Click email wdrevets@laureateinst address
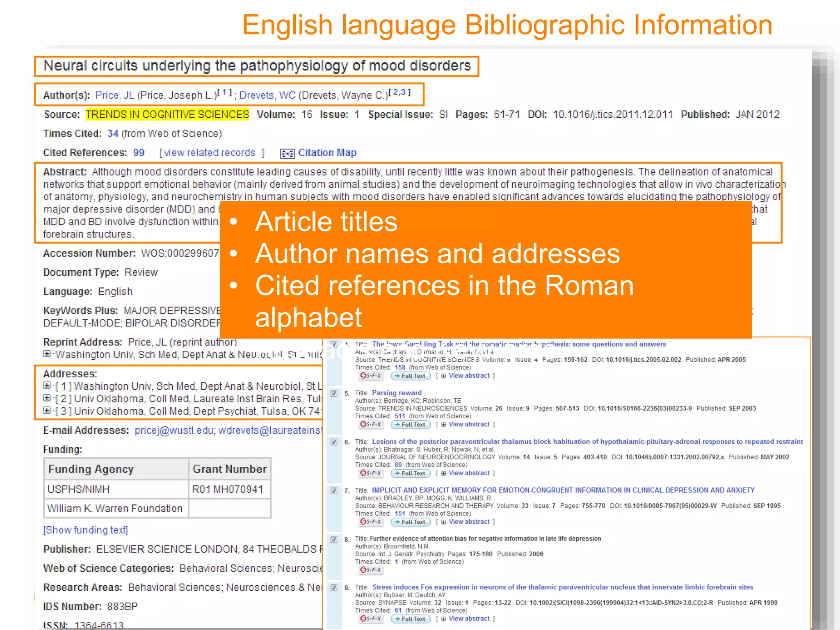 click(x=270, y=431)
